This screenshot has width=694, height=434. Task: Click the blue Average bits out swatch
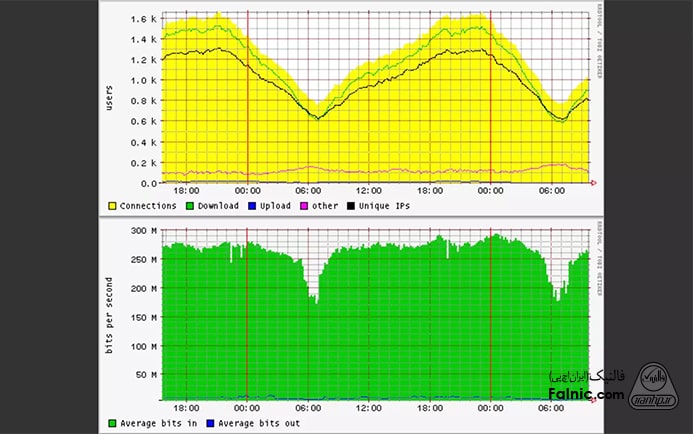210,423
